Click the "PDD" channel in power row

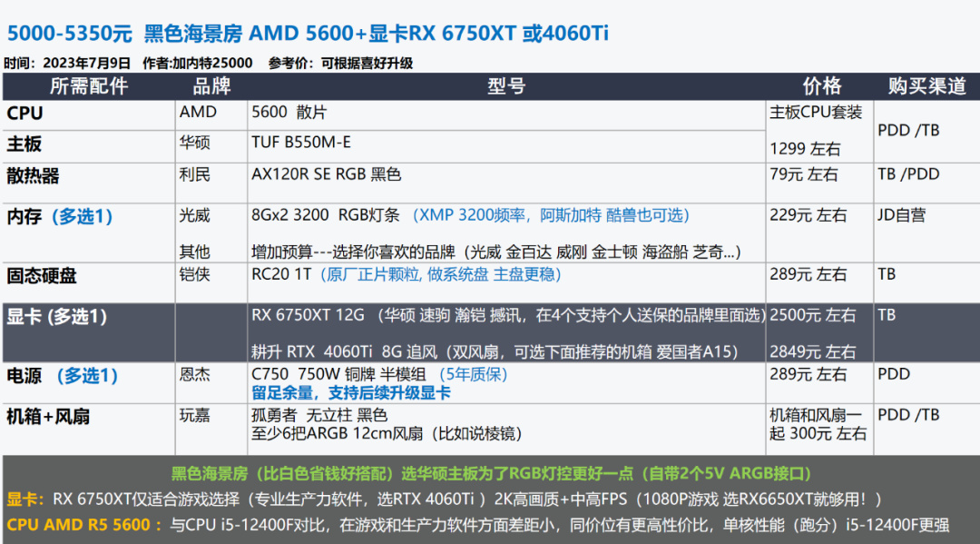coord(894,374)
